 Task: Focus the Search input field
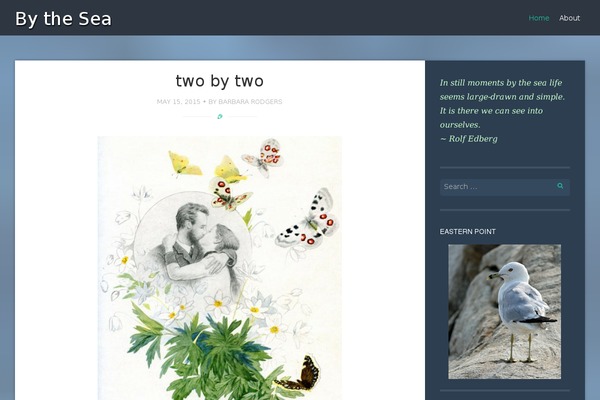point(497,187)
